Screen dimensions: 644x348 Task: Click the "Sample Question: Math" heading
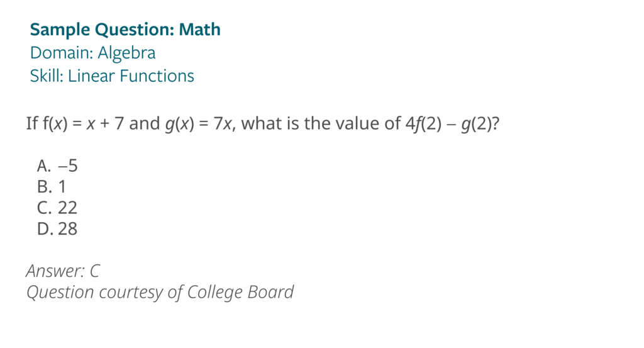[x=125, y=29]
